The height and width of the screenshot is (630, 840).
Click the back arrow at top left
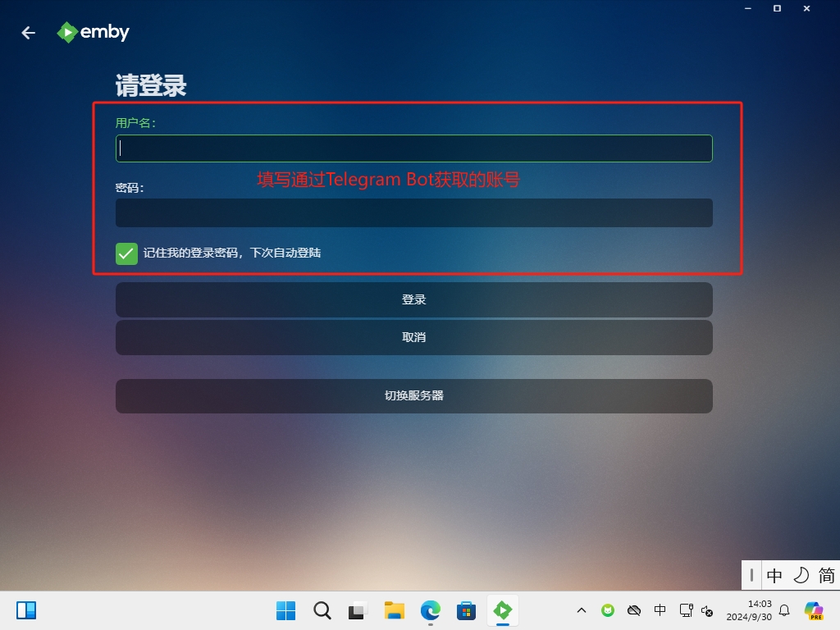pyautogui.click(x=29, y=33)
